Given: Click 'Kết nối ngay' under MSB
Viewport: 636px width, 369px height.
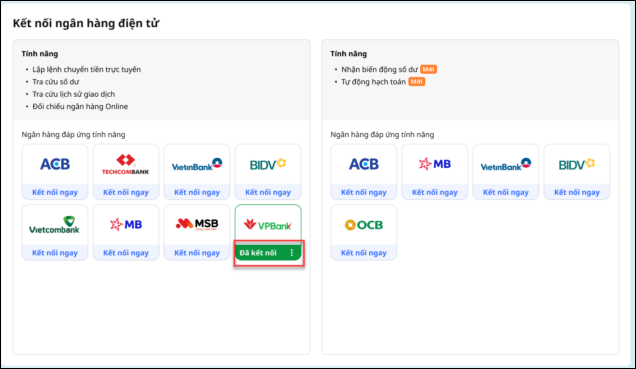Looking at the screenshot, I should [x=197, y=253].
